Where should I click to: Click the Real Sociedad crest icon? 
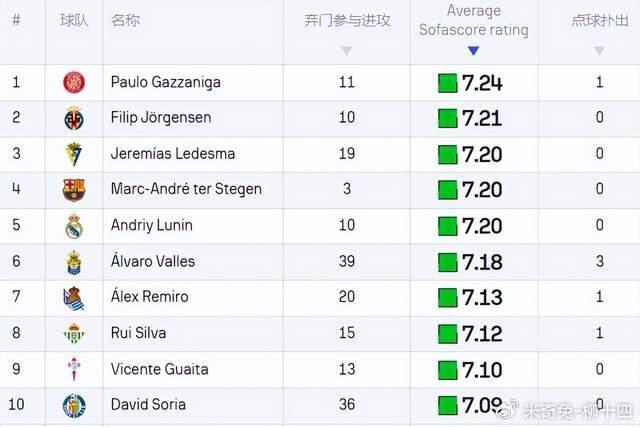point(74,298)
